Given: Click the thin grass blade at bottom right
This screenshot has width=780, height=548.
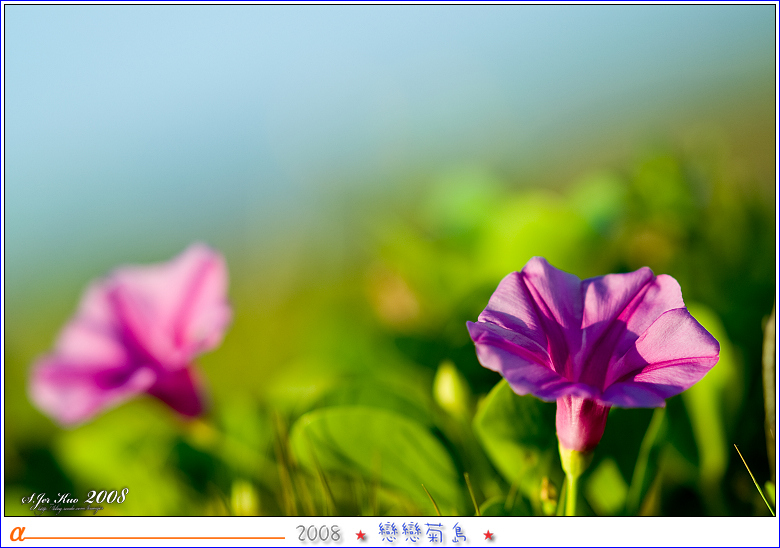Looking at the screenshot, I should coord(754,480).
